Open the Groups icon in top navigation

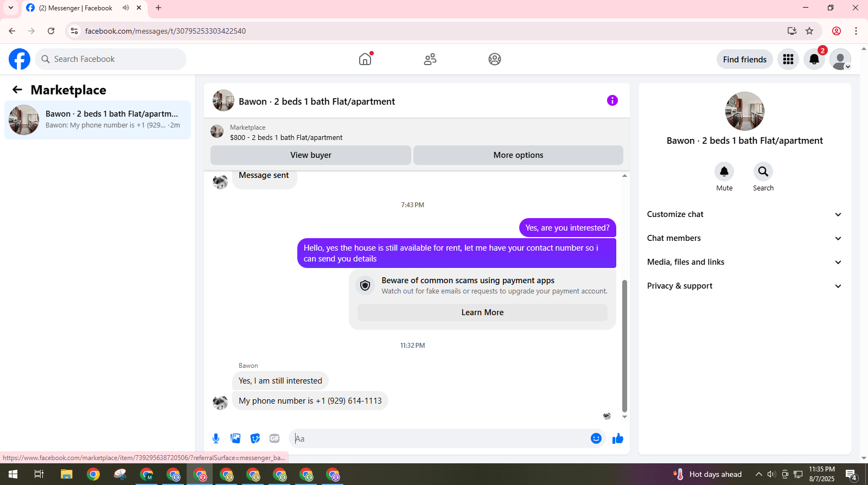(495, 59)
